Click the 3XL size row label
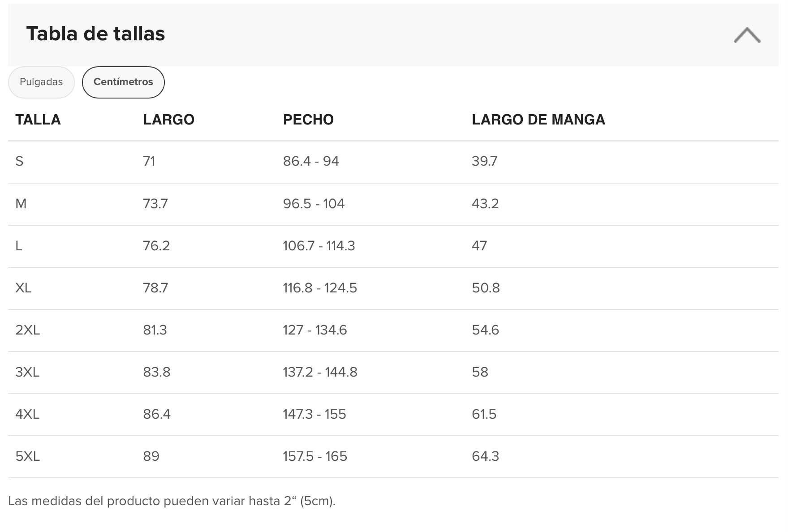 point(27,372)
